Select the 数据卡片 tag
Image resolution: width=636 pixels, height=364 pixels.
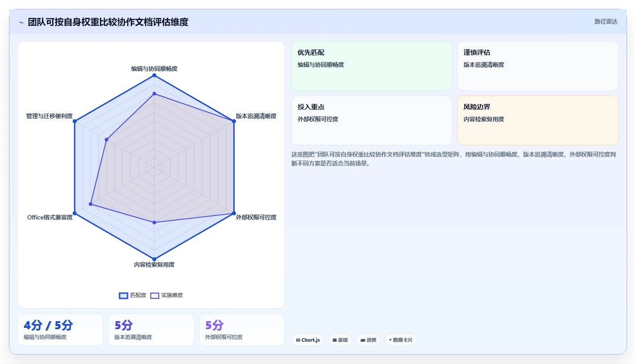(401, 340)
